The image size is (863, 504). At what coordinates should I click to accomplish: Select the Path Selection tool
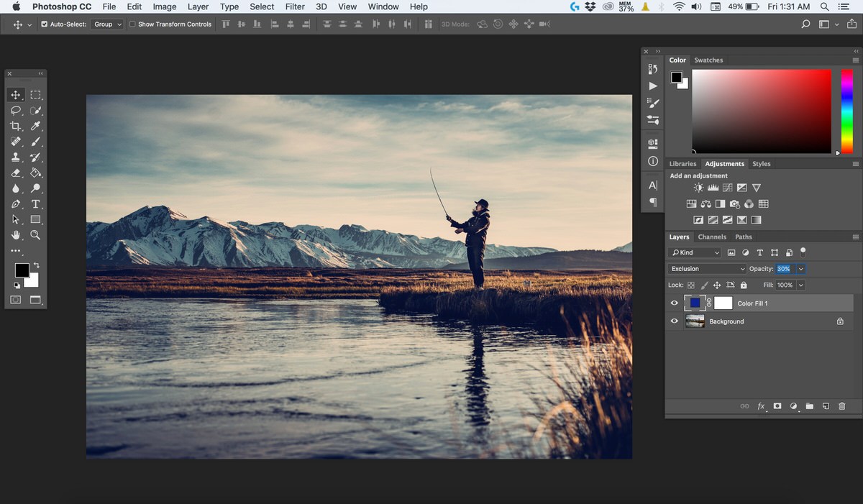tap(15, 219)
